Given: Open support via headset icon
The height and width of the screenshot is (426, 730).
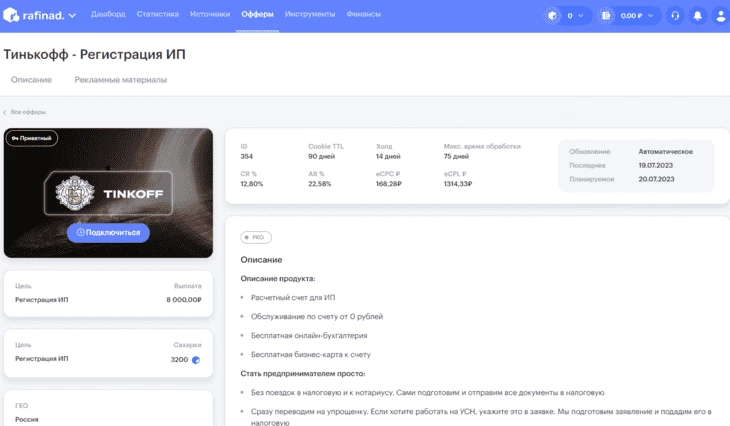Looking at the screenshot, I should click(x=675, y=16).
